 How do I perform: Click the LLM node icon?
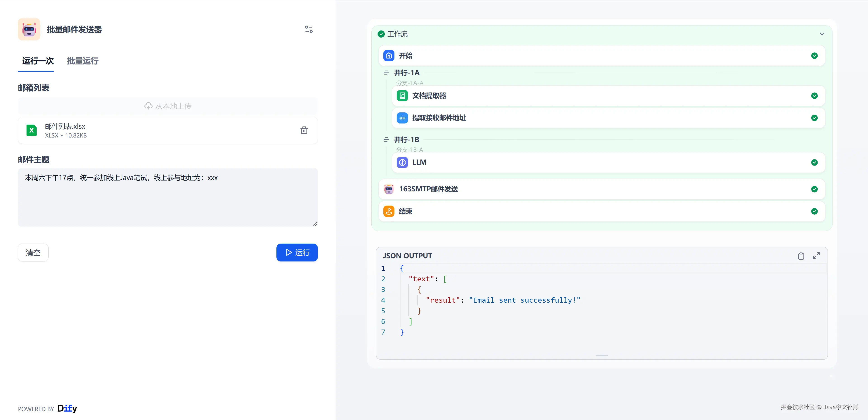click(402, 162)
